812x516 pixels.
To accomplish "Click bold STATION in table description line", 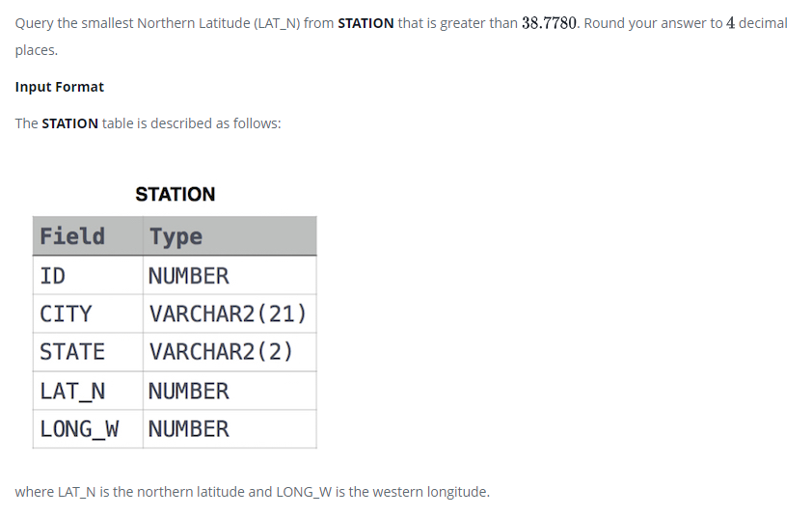I will tap(69, 123).
